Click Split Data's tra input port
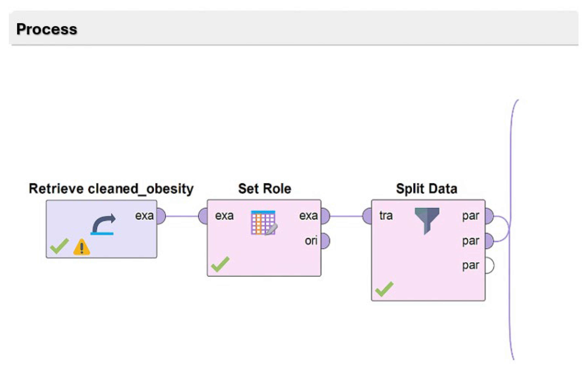 [x=367, y=216]
